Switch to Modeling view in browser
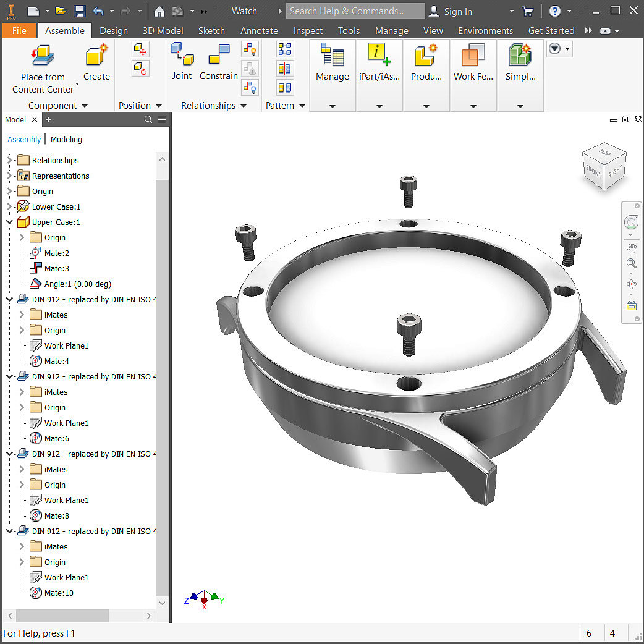 [x=66, y=140]
